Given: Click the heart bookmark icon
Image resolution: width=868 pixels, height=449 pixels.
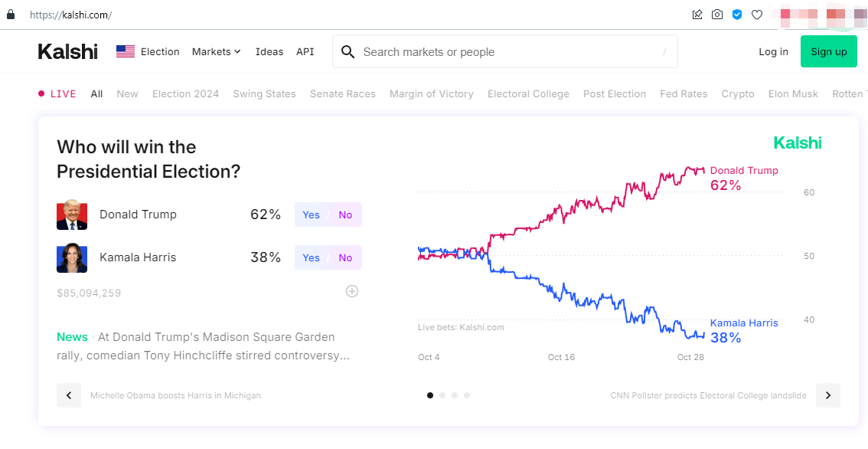Looking at the screenshot, I should tap(757, 15).
